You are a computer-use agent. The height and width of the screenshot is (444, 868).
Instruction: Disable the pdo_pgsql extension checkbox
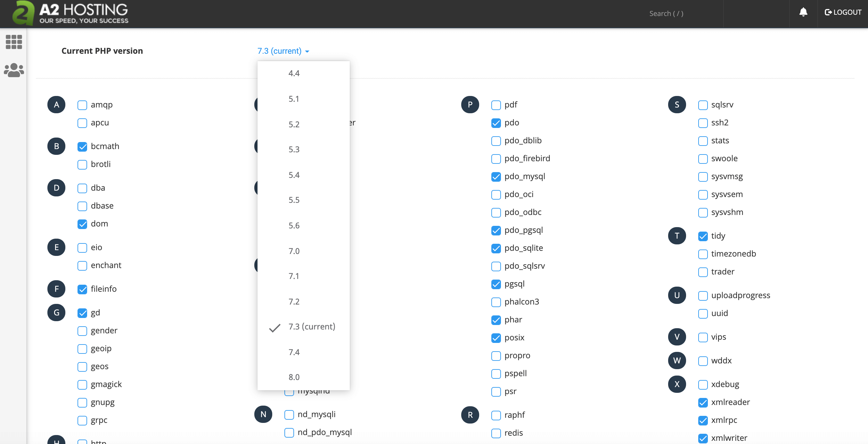pos(496,230)
